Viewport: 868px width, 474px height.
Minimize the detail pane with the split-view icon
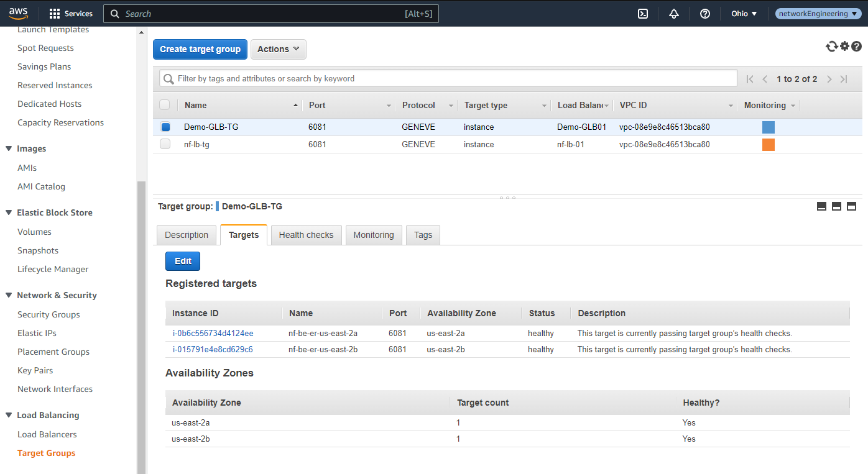pos(821,206)
